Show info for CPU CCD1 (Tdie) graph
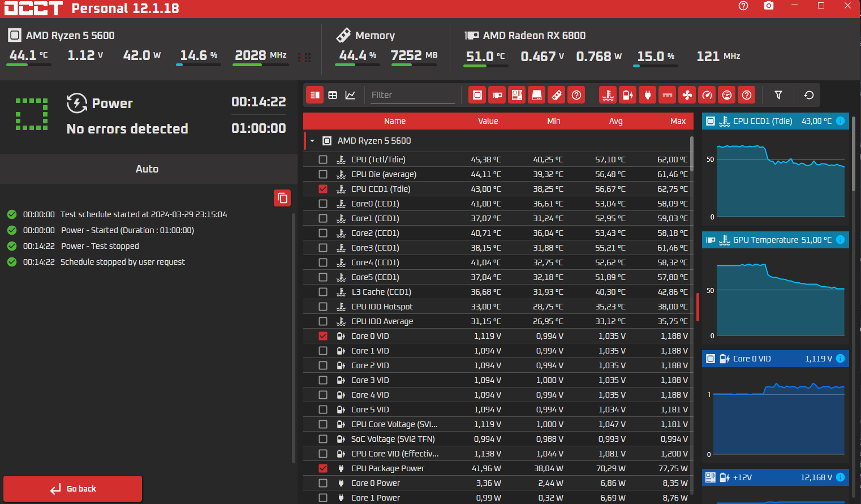 (841, 121)
